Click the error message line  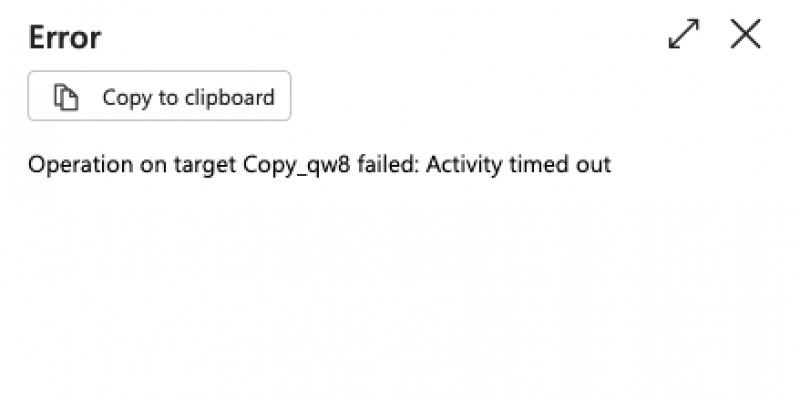tap(319, 165)
